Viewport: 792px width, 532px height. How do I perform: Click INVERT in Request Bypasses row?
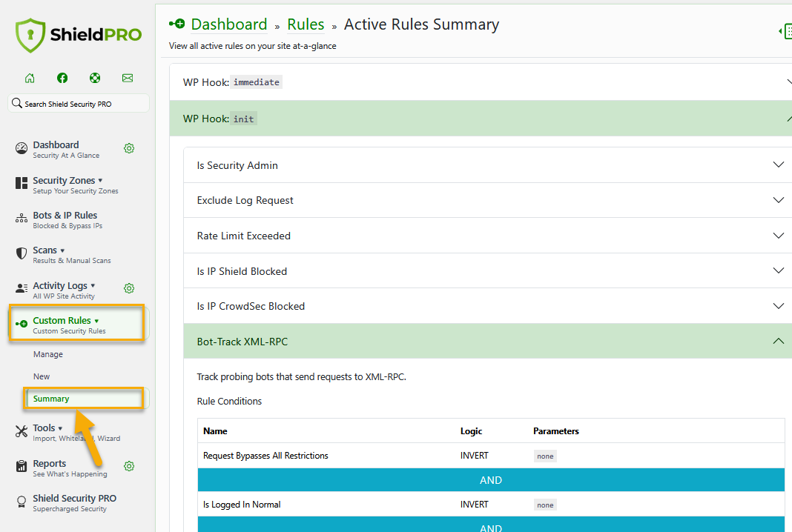[475, 456]
